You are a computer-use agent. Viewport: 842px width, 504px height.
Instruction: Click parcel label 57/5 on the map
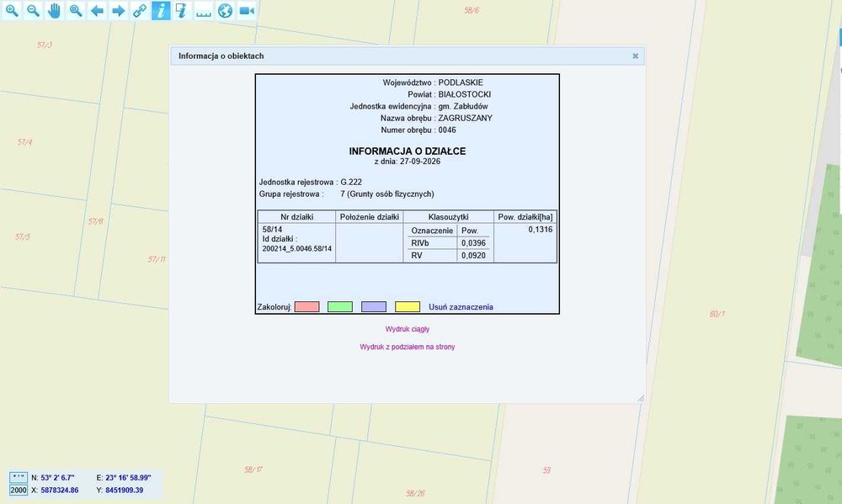click(x=23, y=236)
